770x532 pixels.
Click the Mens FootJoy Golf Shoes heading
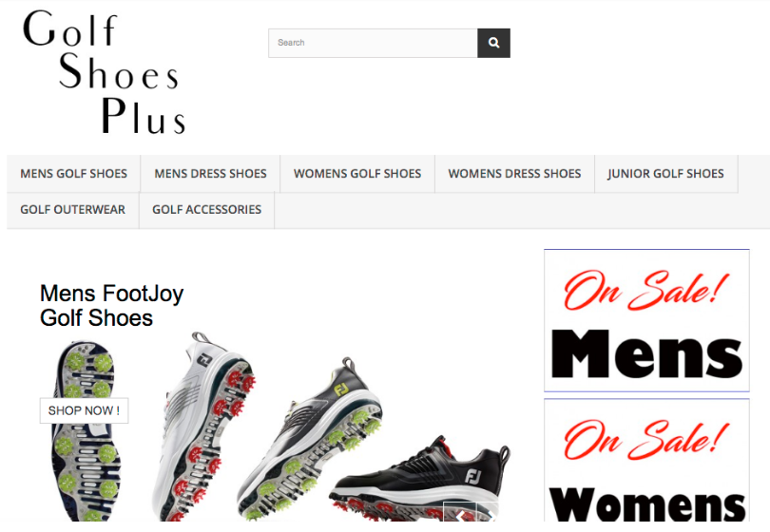pyautogui.click(x=111, y=305)
